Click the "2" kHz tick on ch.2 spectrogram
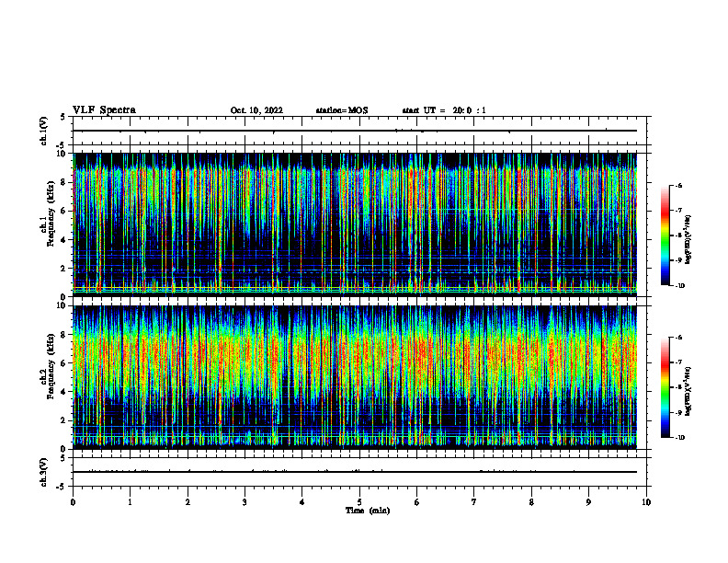The height and width of the screenshot is (563, 728). click(63, 420)
